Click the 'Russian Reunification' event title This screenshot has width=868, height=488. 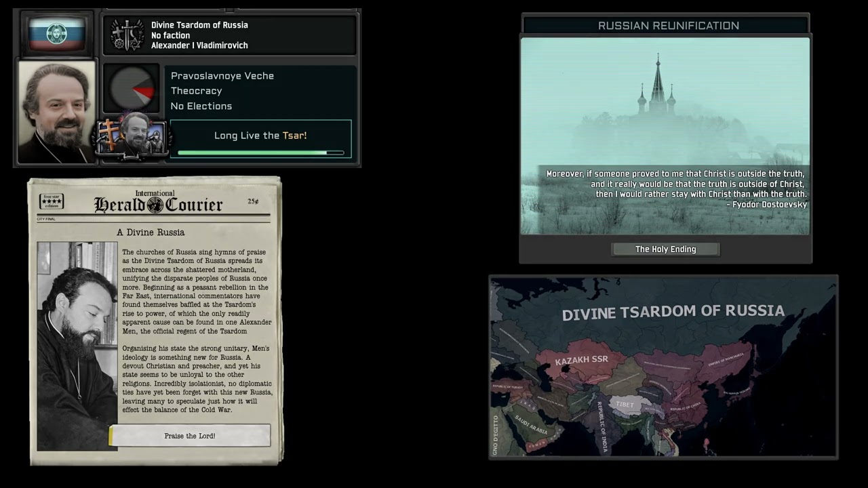[x=669, y=26]
